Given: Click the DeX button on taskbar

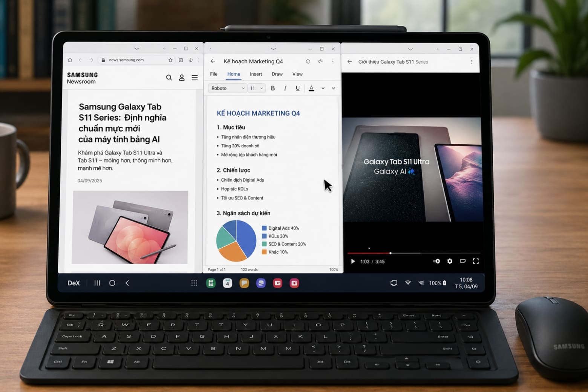Looking at the screenshot, I should pos(74,283).
